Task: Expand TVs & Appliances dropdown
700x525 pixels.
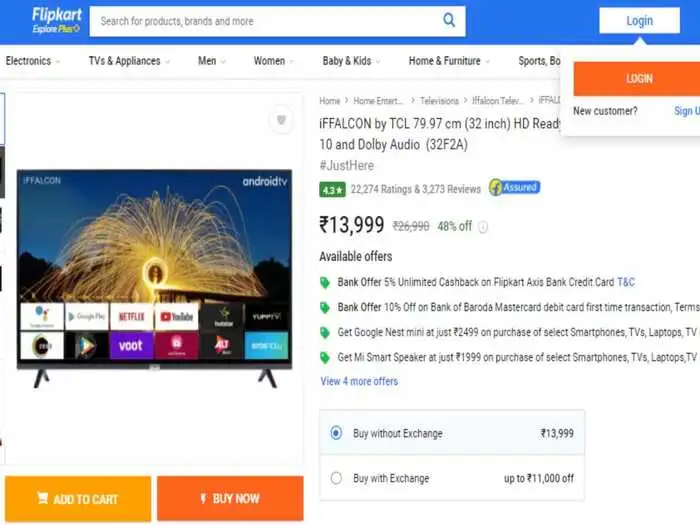Action: 128,61
